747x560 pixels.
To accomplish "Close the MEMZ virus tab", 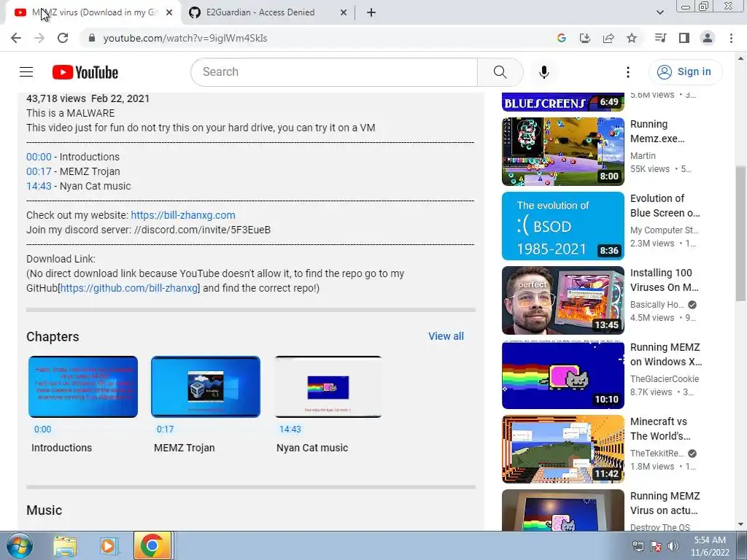I will coord(169,13).
